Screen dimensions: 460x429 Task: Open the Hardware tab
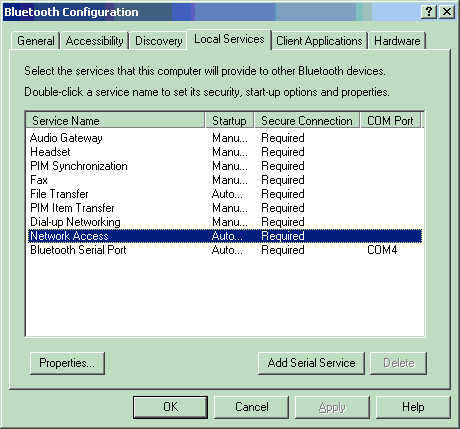point(397,41)
